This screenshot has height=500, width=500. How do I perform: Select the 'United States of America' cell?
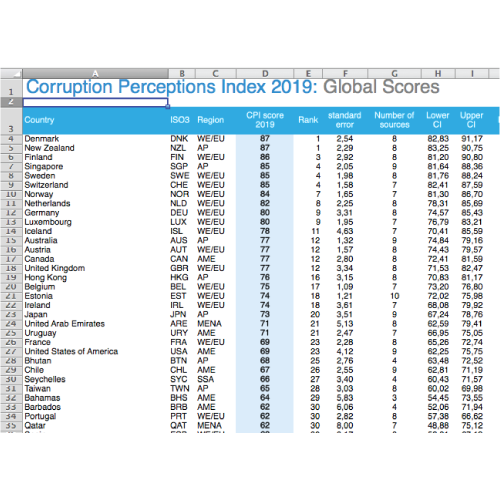95,351
